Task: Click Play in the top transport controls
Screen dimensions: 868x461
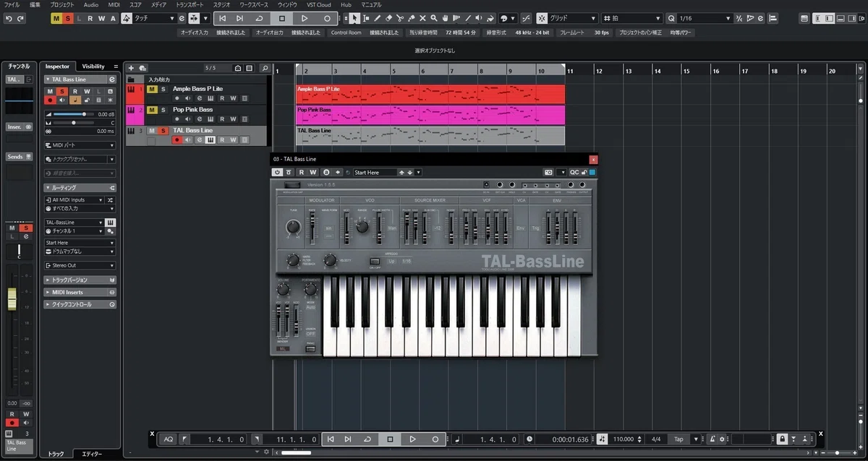Action: pos(305,18)
